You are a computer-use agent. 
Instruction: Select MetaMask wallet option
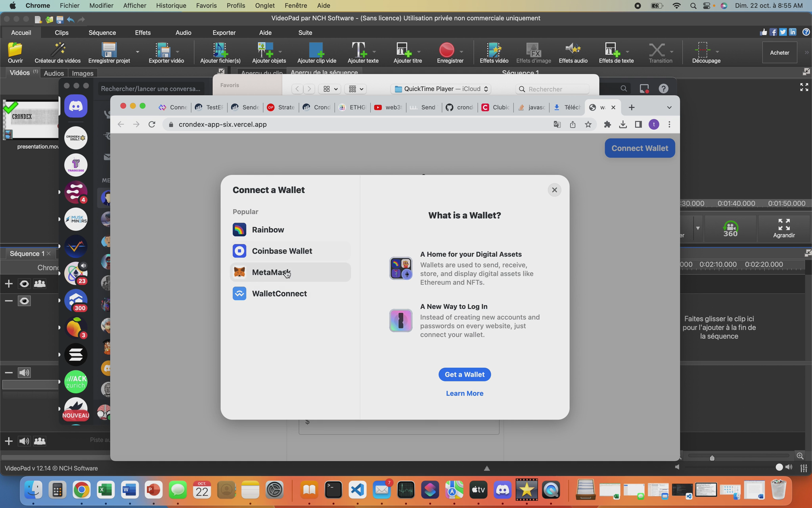(x=290, y=272)
